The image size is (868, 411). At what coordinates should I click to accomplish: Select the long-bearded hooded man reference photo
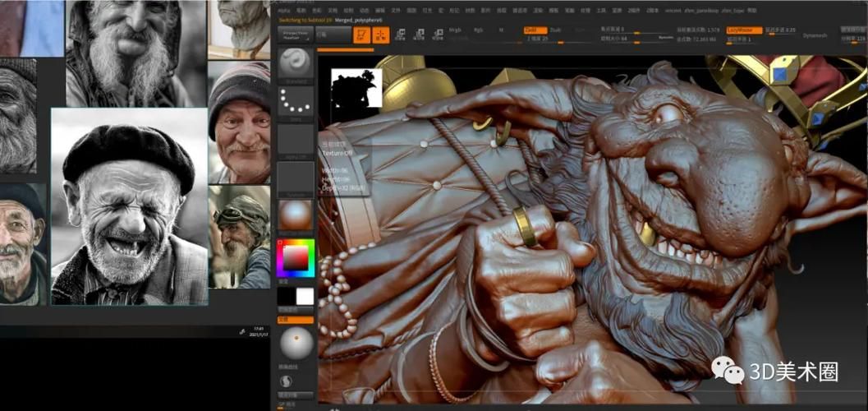136,53
